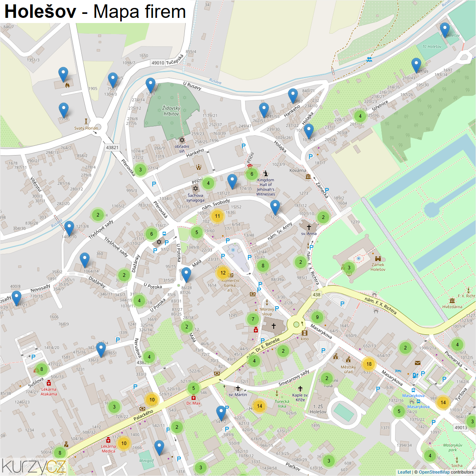Select the blue pin on Hankeho street at 762/51

264,110
